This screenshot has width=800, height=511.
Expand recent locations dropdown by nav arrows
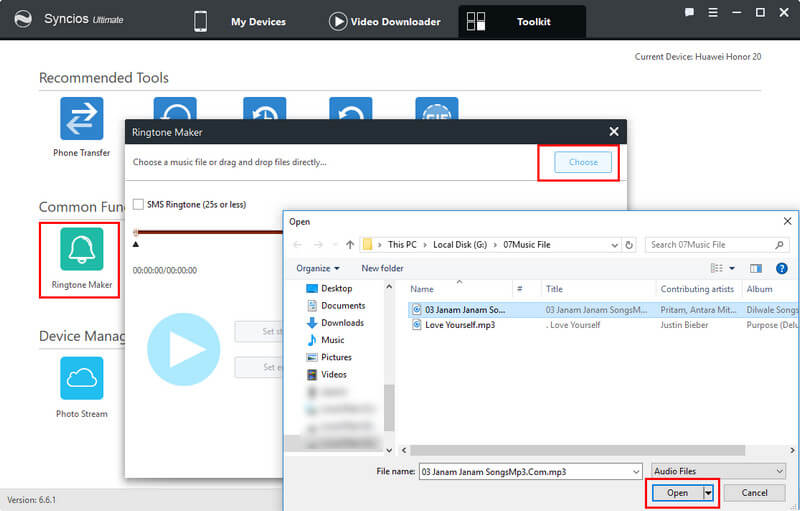coord(335,245)
